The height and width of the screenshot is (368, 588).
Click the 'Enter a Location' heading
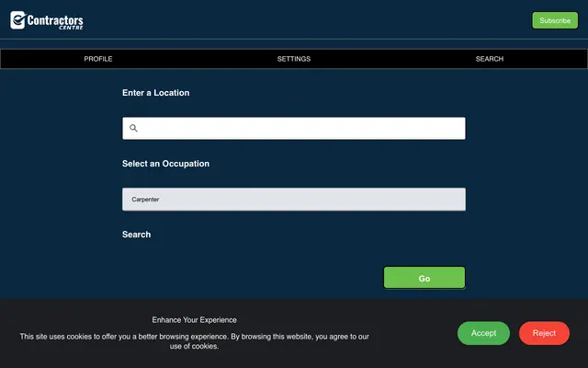coord(156,93)
